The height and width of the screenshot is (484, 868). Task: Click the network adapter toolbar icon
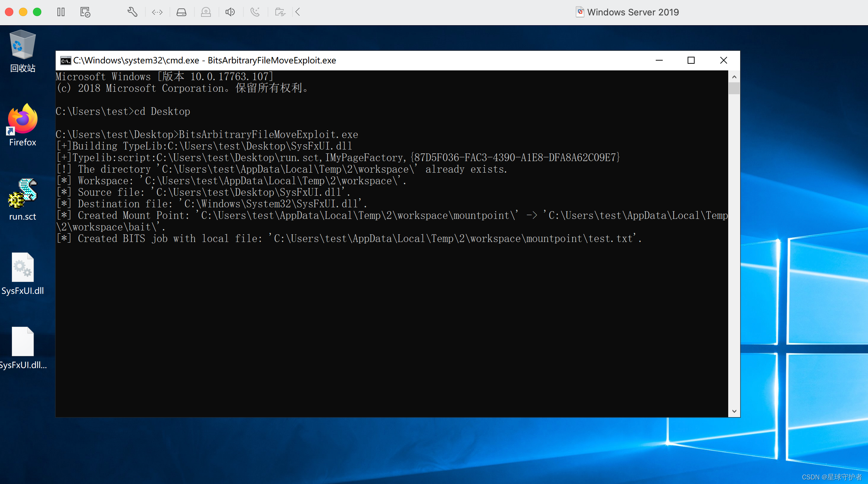[x=157, y=12]
